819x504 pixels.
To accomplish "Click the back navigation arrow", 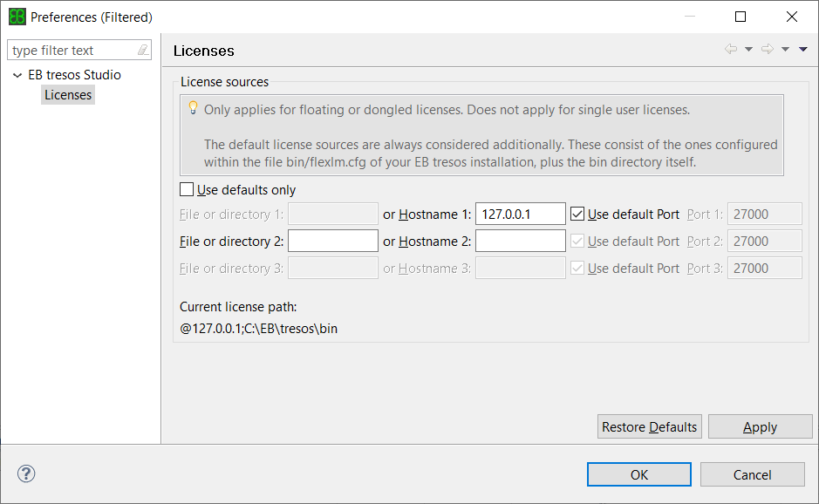I will coord(731,49).
